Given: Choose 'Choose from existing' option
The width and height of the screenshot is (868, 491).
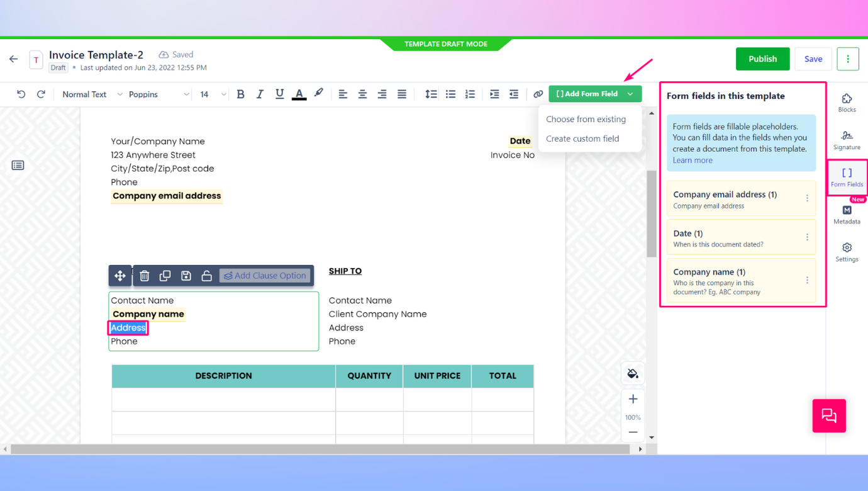Looking at the screenshot, I should (x=586, y=119).
